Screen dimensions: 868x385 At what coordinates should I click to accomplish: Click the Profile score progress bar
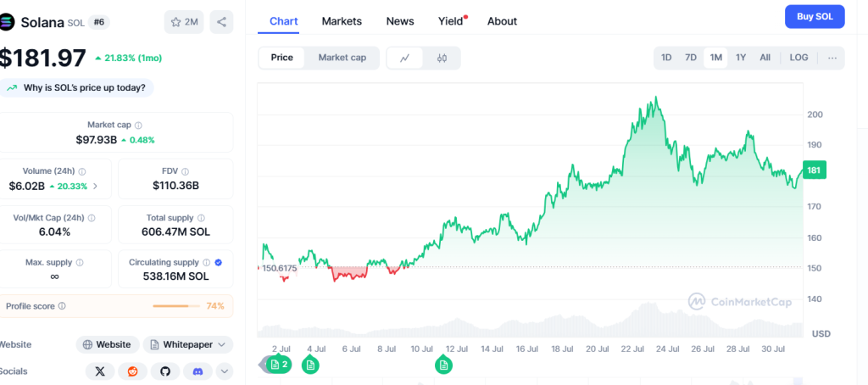tap(178, 306)
